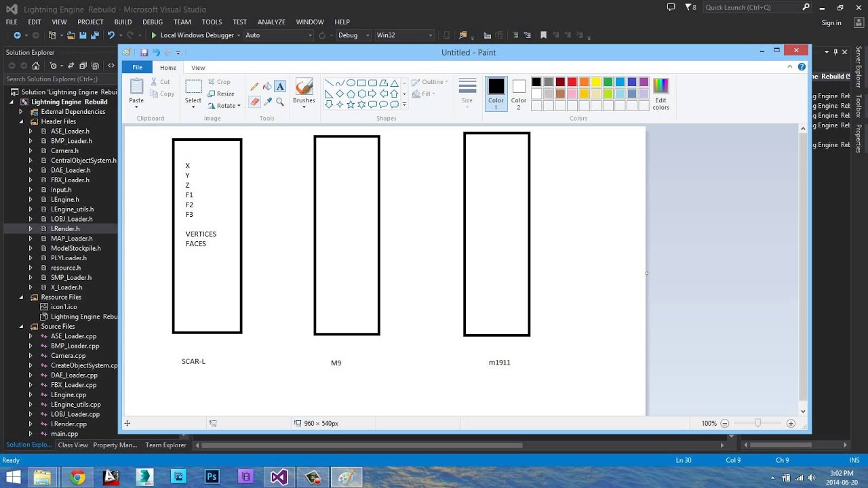The image size is (868, 488).
Task: Open the Auto debug target dropdown
Action: (x=279, y=35)
